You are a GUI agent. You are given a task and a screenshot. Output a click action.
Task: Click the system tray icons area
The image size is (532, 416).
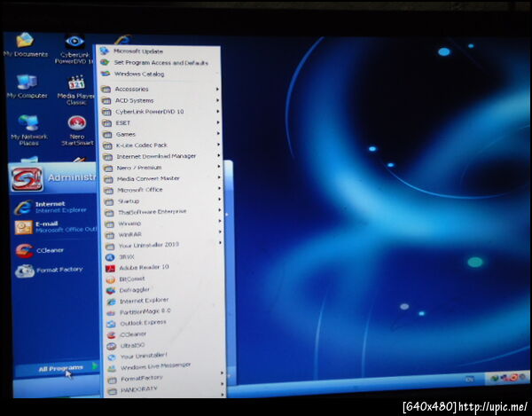point(508,377)
